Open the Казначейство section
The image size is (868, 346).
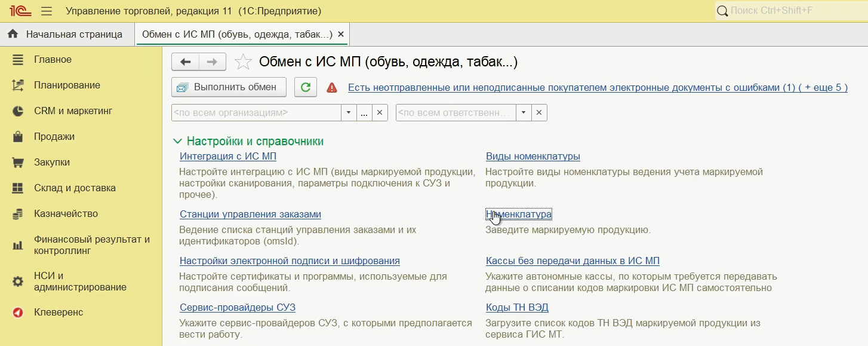(66, 214)
